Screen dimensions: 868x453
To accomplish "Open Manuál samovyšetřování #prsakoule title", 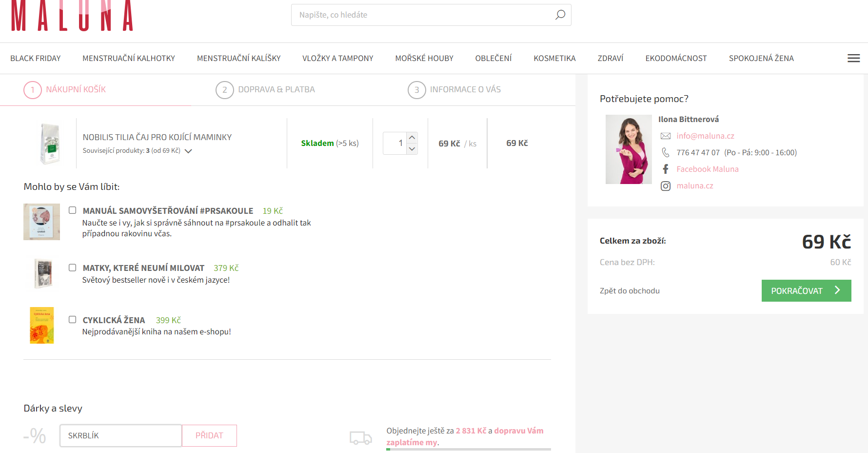I will point(168,211).
